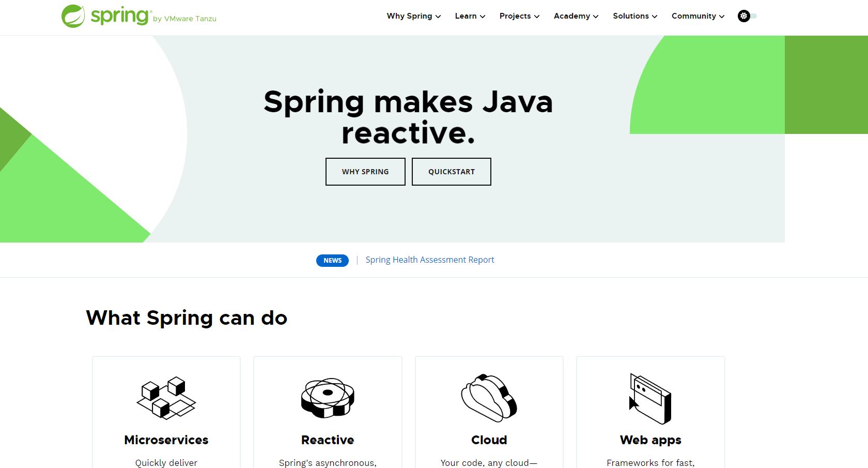Open the Microservices card title
Screen dimensions: 868x468
pyautogui.click(x=166, y=440)
